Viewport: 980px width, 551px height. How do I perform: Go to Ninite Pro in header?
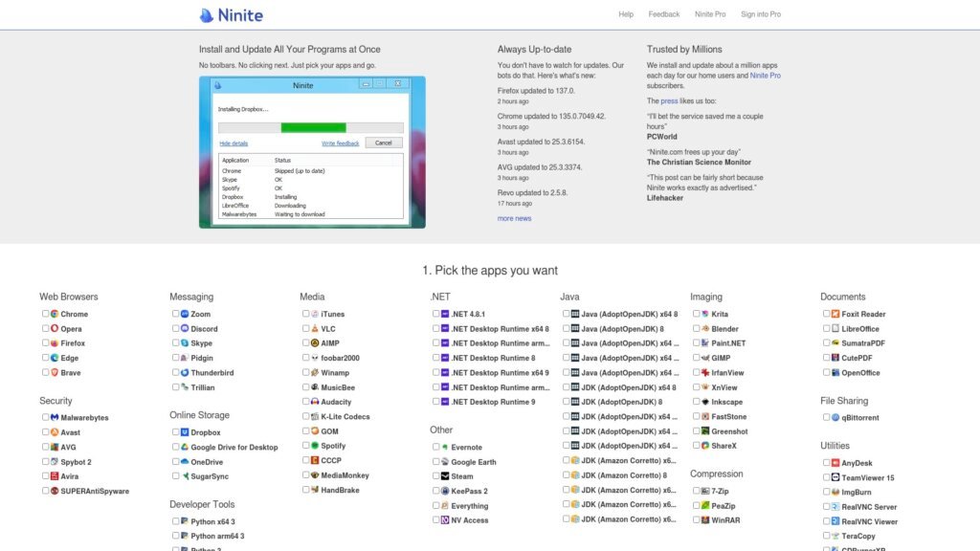click(x=710, y=14)
